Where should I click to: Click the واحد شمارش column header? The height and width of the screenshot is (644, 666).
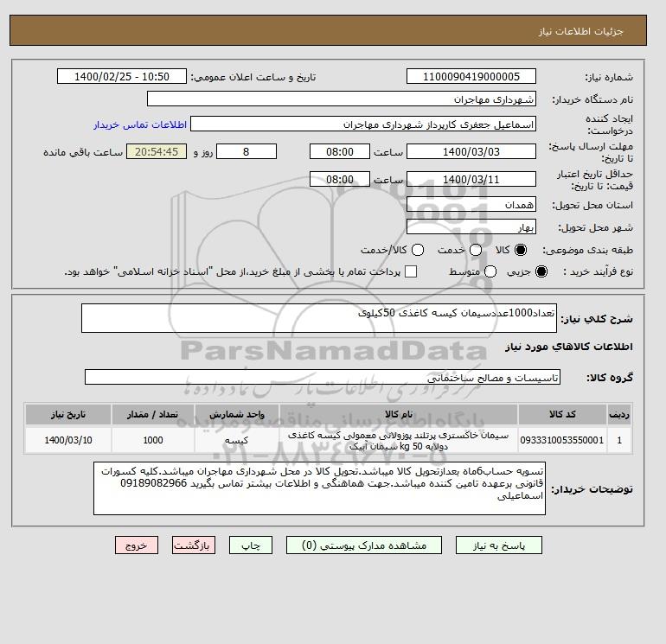coord(237,414)
